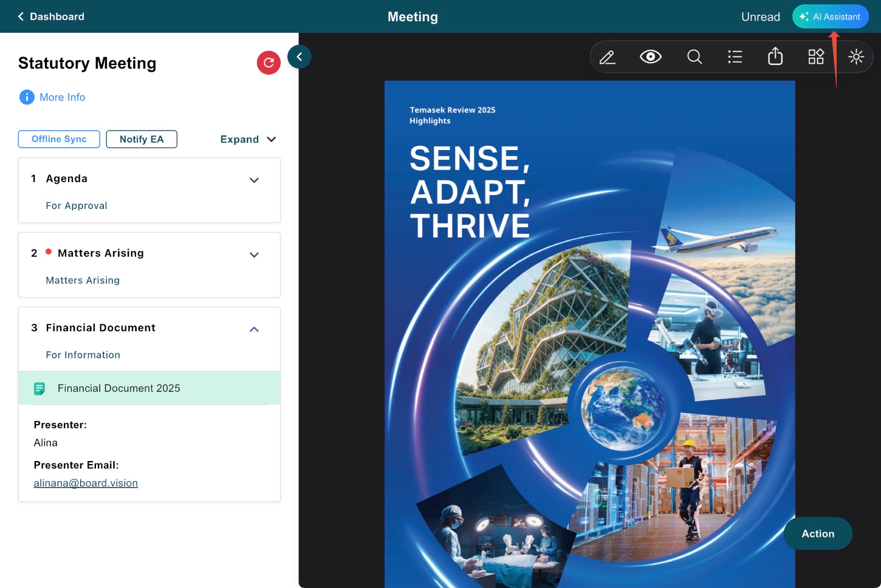This screenshot has height=588, width=881.
Task: Click the Meeting header title
Action: click(x=413, y=17)
